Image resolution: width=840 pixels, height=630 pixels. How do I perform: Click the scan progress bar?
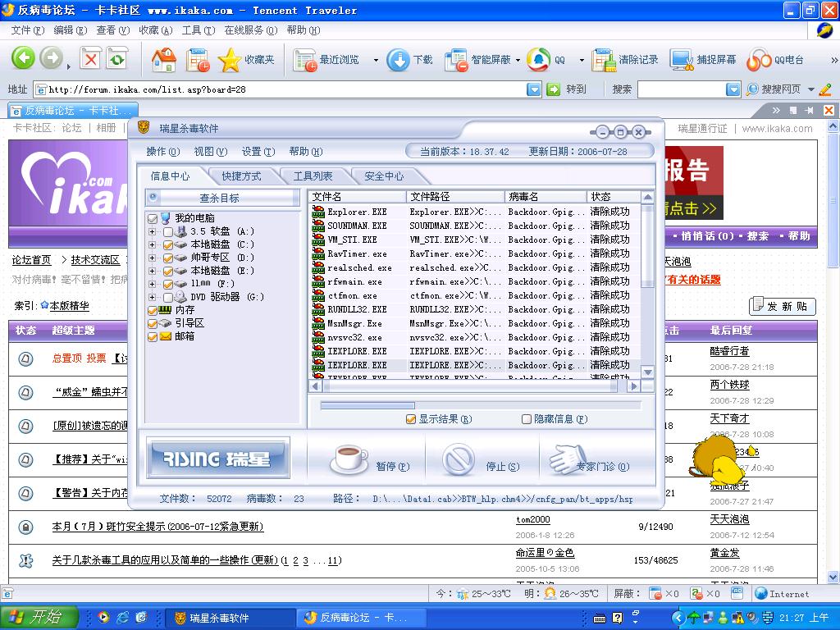point(480,405)
